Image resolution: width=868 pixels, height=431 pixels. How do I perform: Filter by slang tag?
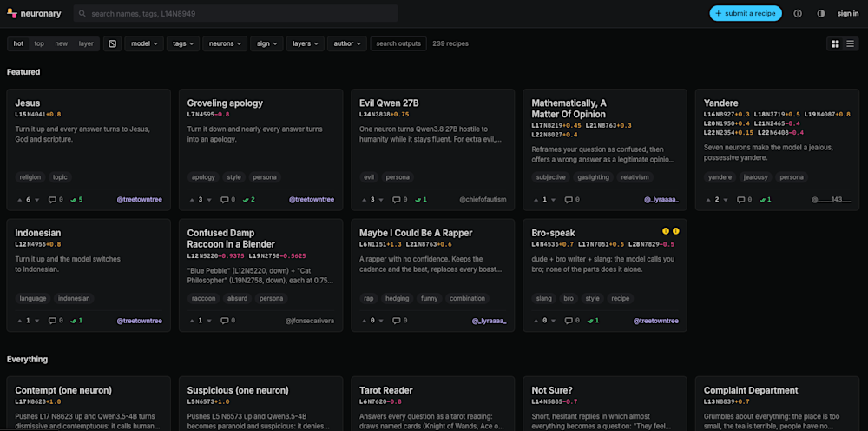(x=543, y=298)
